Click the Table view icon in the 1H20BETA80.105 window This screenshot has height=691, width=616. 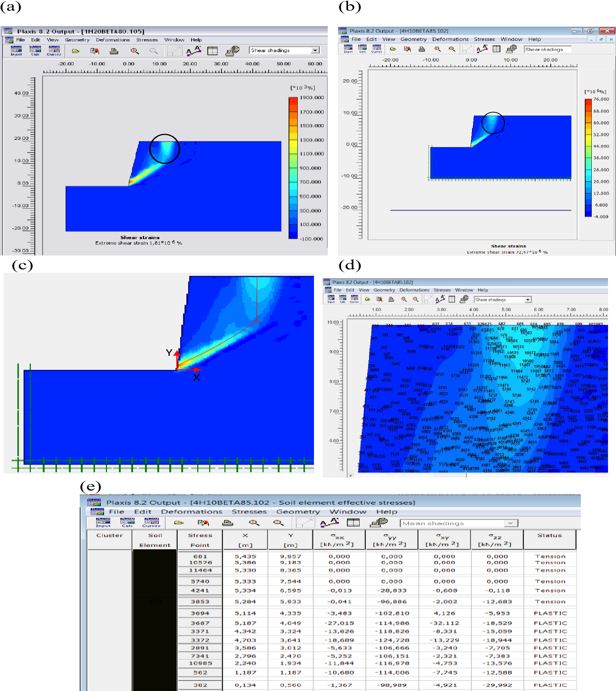point(212,51)
